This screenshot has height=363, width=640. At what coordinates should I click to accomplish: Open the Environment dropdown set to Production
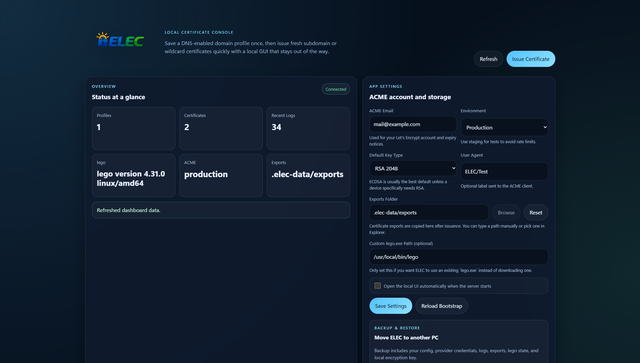[504, 127]
